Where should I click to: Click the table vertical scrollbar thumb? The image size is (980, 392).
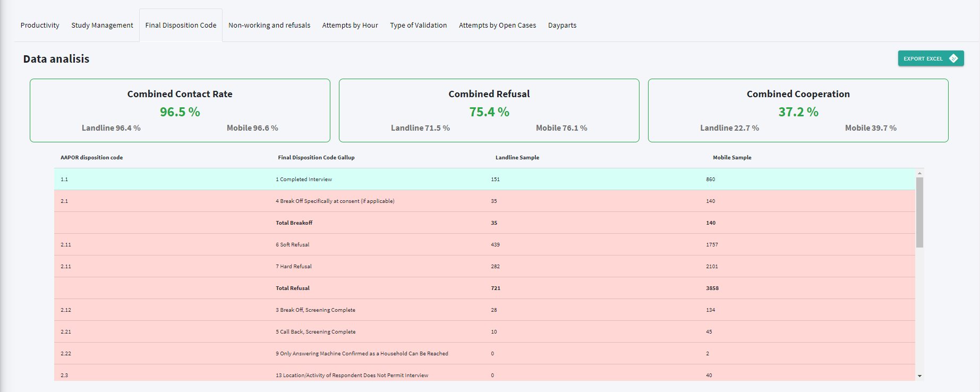[919, 212]
